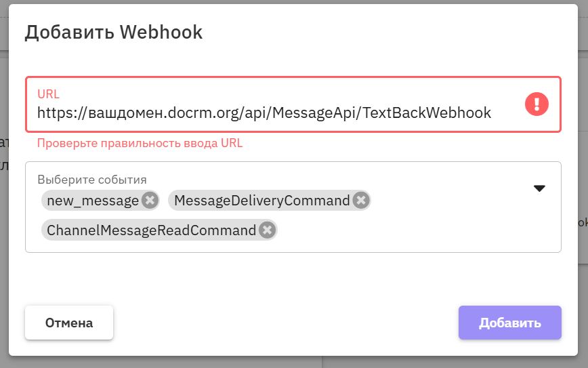Select the new_message chip label
The image size is (588, 368).
(93, 200)
